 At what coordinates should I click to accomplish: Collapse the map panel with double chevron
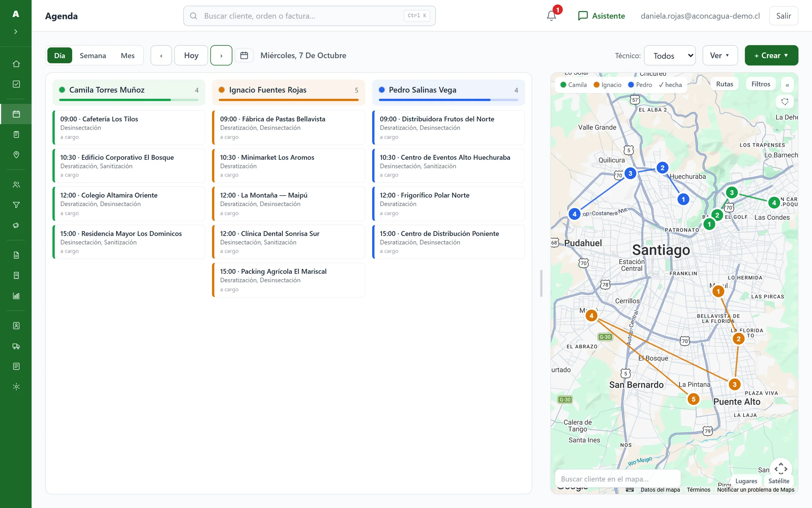(x=787, y=85)
